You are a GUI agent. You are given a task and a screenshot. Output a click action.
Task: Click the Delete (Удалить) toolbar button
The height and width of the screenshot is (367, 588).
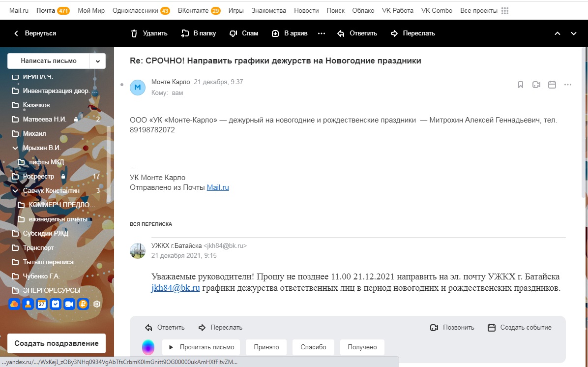coord(149,33)
